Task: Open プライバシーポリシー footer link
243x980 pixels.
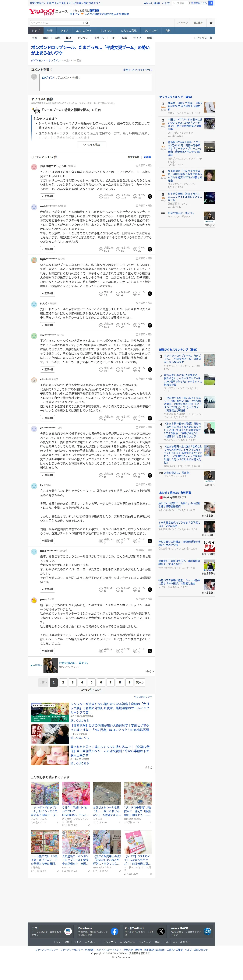Action: 47,950
